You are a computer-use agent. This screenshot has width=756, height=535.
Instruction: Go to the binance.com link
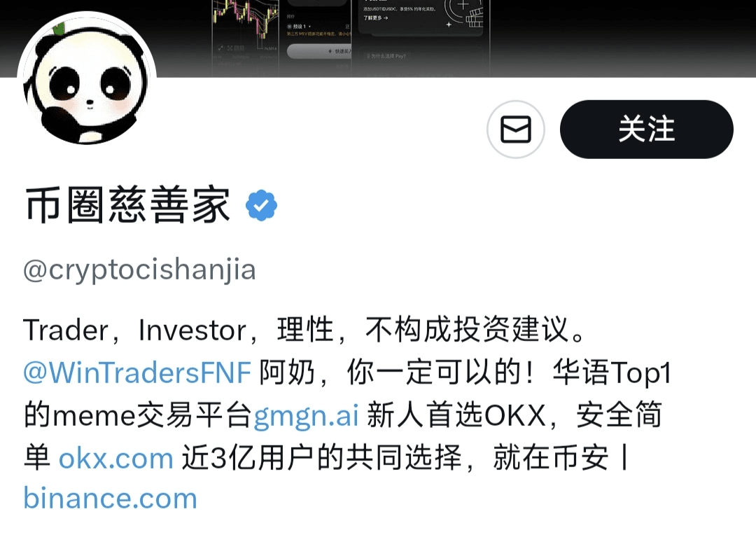point(111,499)
